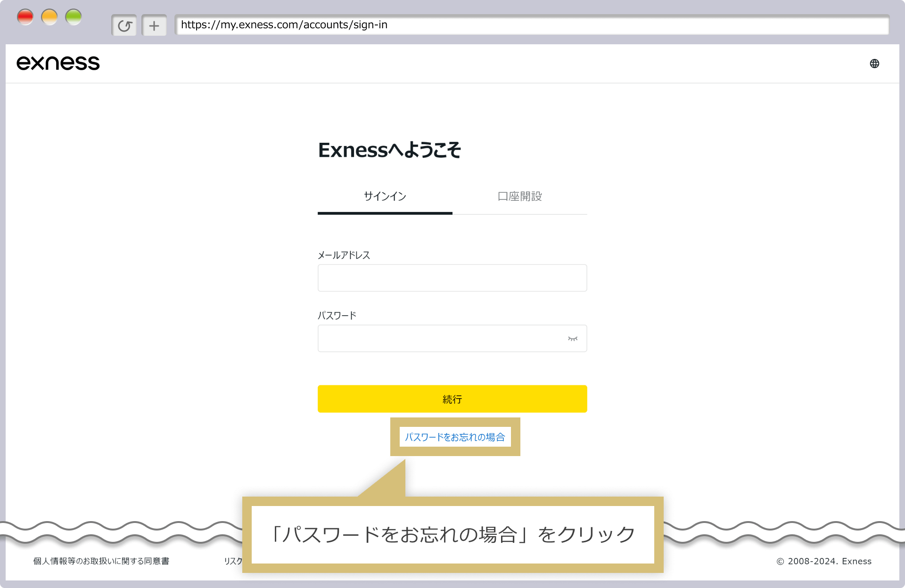This screenshot has height=588, width=905.
Task: Click the yellow 続行 button
Action: [452, 399]
